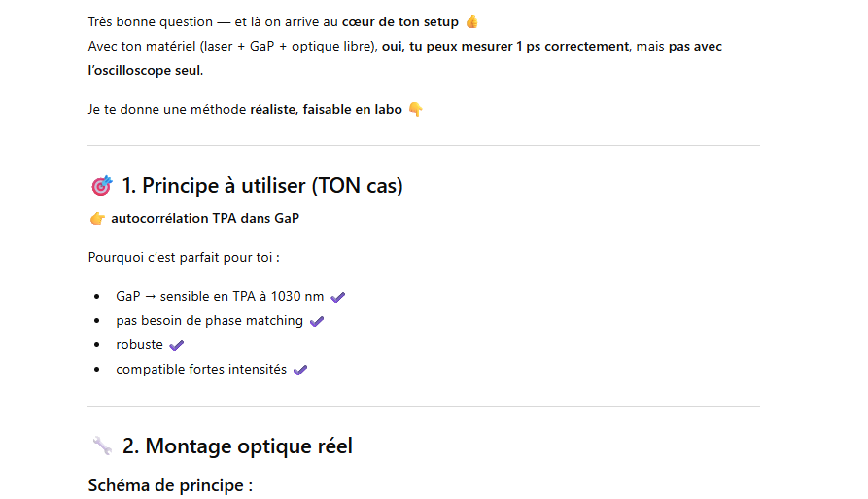Click the thumbs-up emoji after 'cœur de ton setup'

click(x=471, y=21)
